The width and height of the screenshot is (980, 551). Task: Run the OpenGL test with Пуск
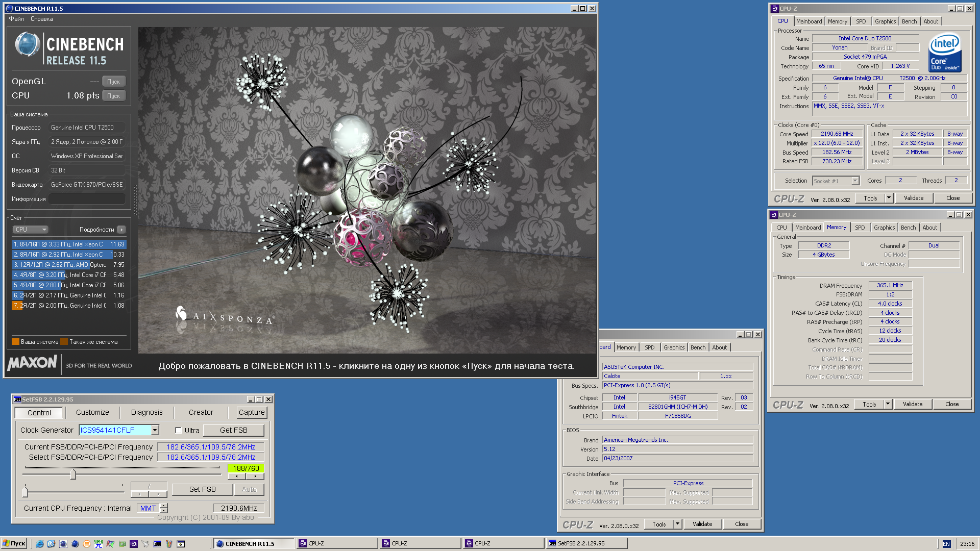pos(113,82)
